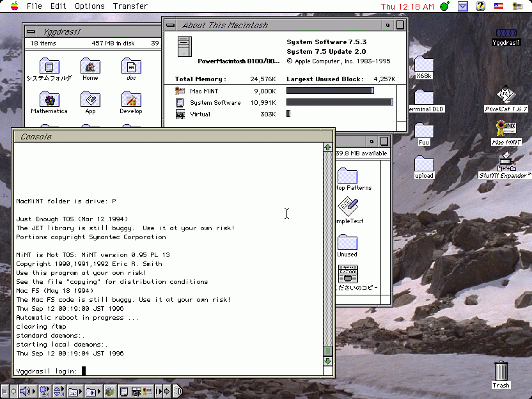The image size is (532, 399).
Task: Click the Thu 12:18 AM clock
Action: tap(407, 6)
